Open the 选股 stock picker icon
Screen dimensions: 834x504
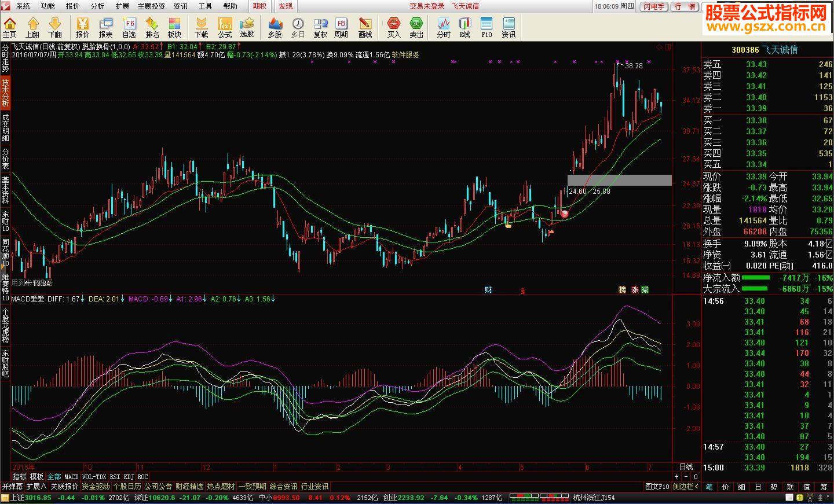tap(247, 27)
